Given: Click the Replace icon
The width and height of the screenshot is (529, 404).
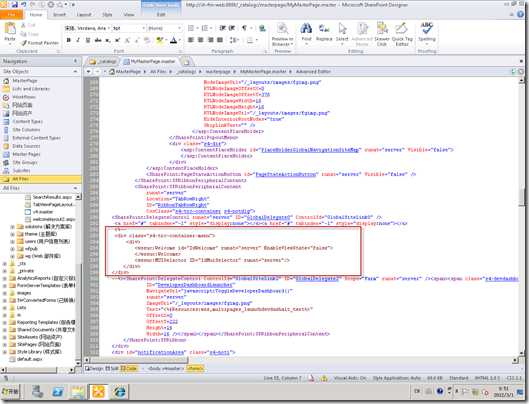Looking at the screenshot, I should tap(324, 29).
